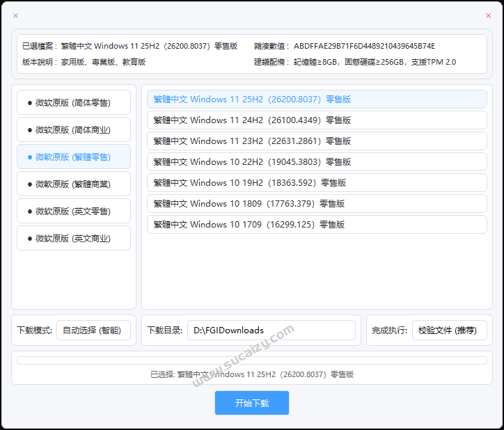Image resolution: width=504 pixels, height=430 pixels.
Task: Select 微軟原版 (繁體零售) category
Action: coord(74,157)
